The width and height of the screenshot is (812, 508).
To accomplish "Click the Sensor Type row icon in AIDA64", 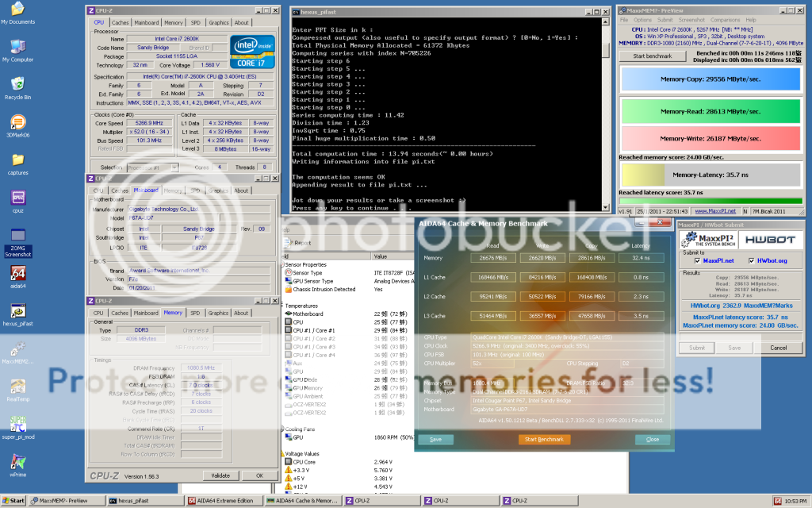I will pos(289,273).
